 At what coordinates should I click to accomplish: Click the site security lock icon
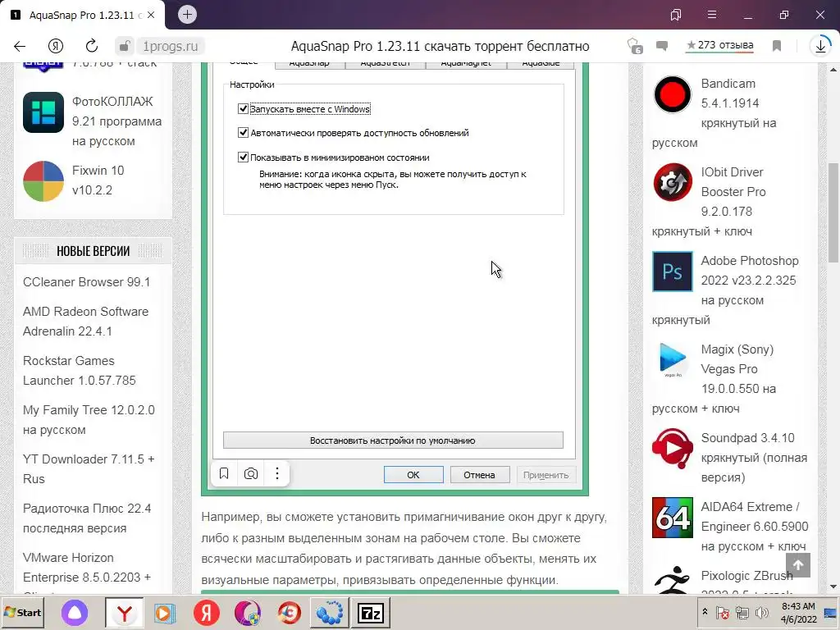[x=125, y=46]
